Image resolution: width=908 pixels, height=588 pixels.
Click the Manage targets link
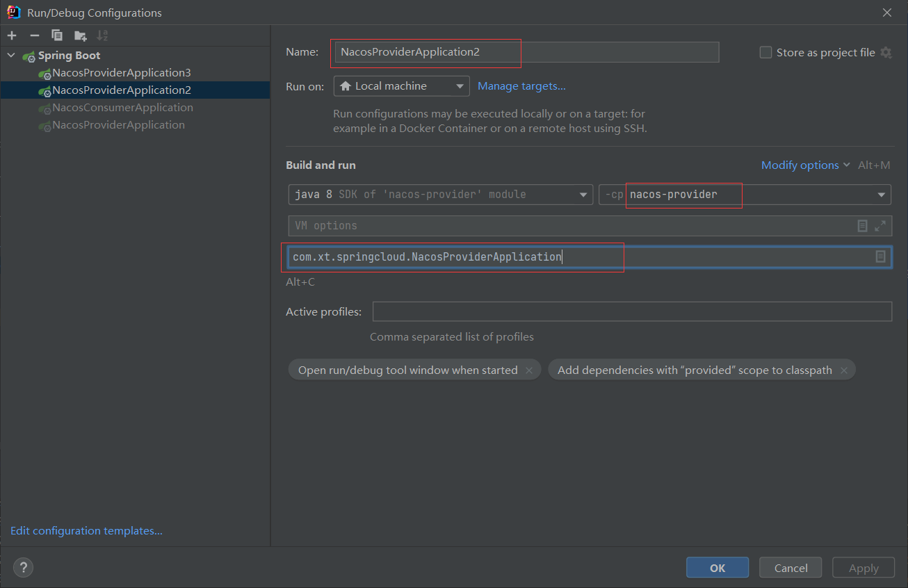tap(521, 86)
